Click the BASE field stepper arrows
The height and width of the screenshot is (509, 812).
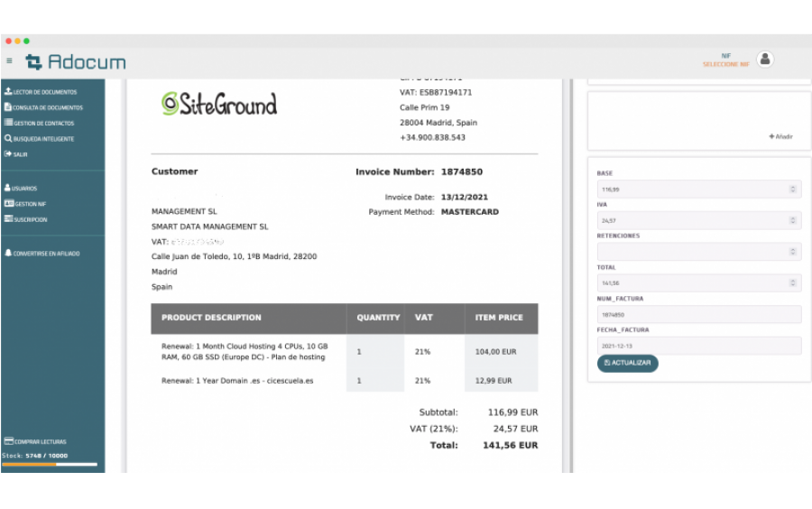792,190
